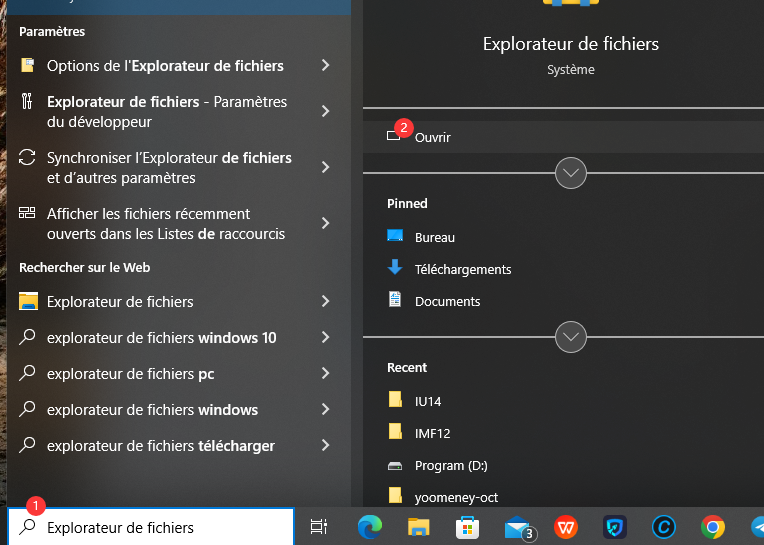Launch Google Chrome from the taskbar
This screenshot has height=545, width=764.
[712, 527]
